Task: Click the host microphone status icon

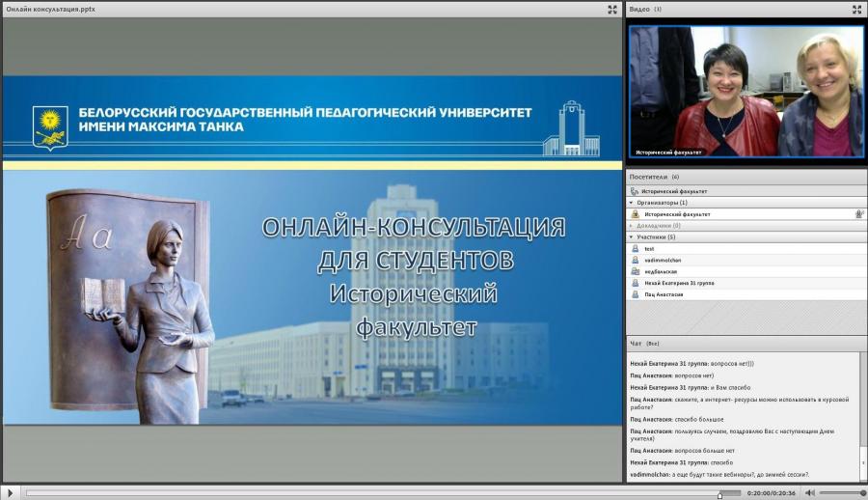Action: (859, 214)
